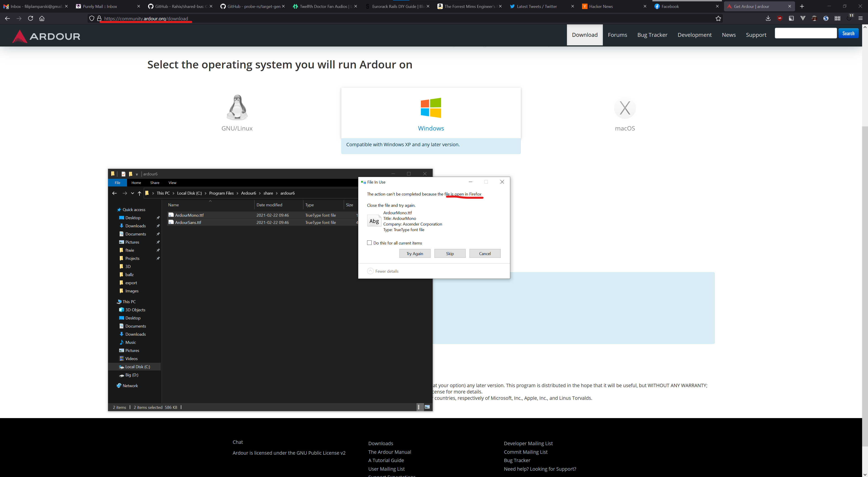Reload the current Ardour page
This screenshot has height=477, width=868.
click(x=30, y=19)
